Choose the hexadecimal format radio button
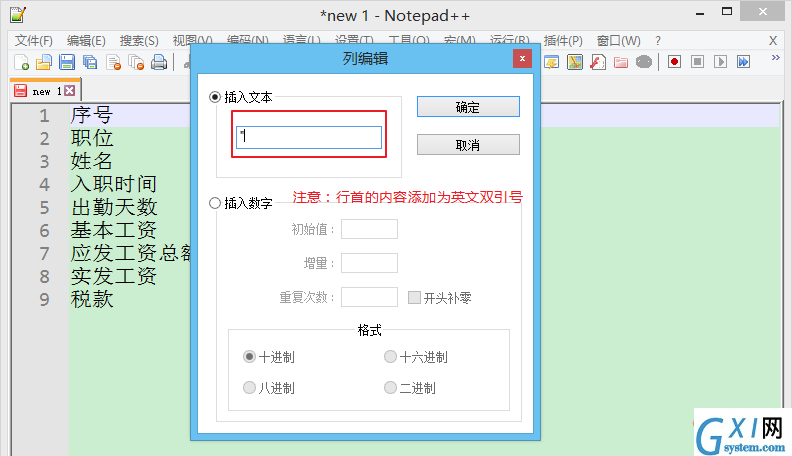 click(390, 357)
